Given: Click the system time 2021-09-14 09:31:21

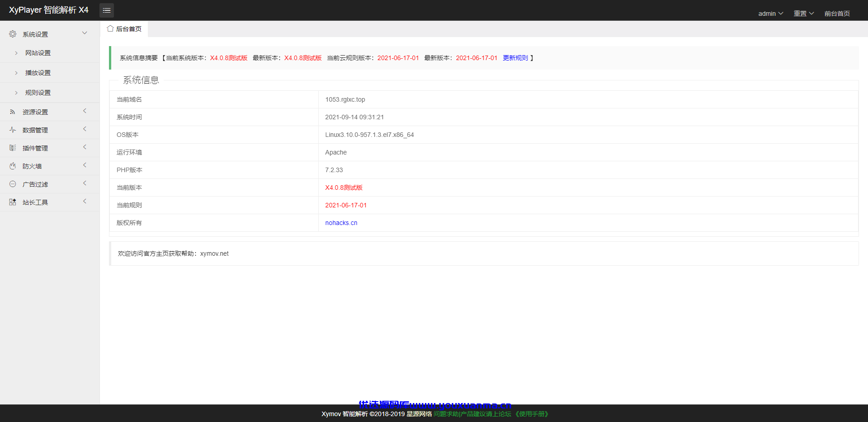Looking at the screenshot, I should [354, 117].
